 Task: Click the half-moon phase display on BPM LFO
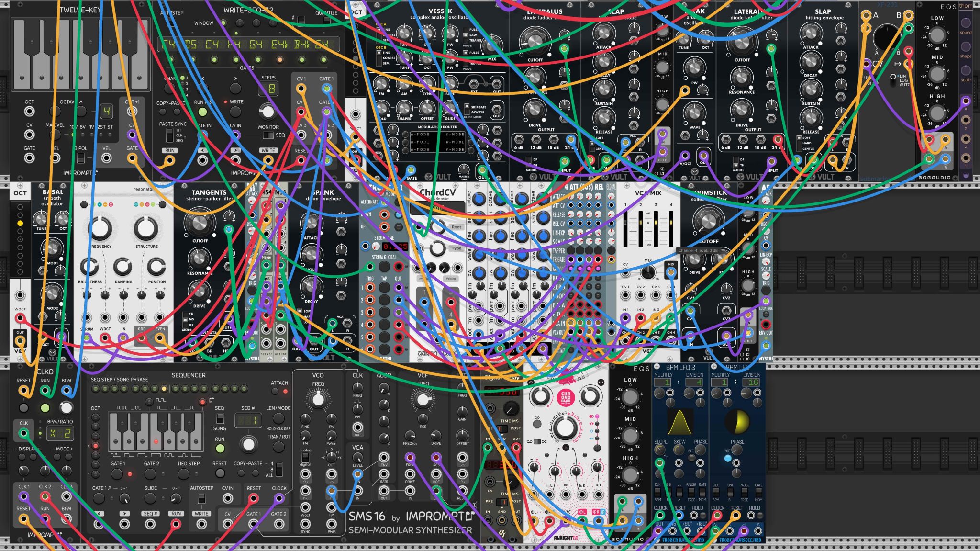[x=737, y=422]
